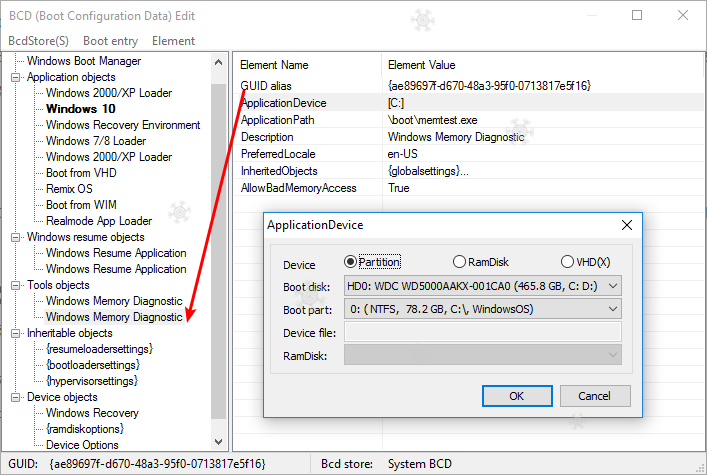The height and width of the screenshot is (475, 707).
Task: Select the PreferredLocale row
Action: pos(469,154)
